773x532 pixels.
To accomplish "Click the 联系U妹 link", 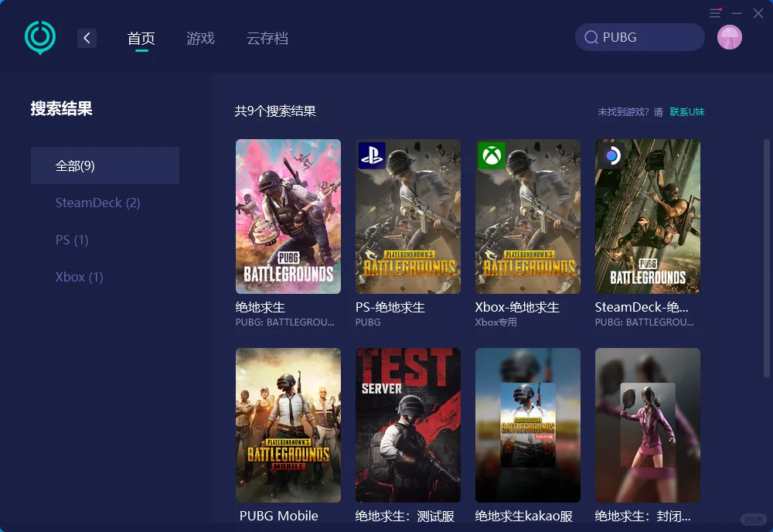I will coord(687,112).
